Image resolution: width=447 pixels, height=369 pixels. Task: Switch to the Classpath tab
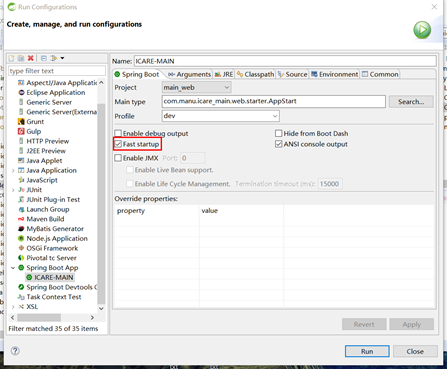coord(255,74)
